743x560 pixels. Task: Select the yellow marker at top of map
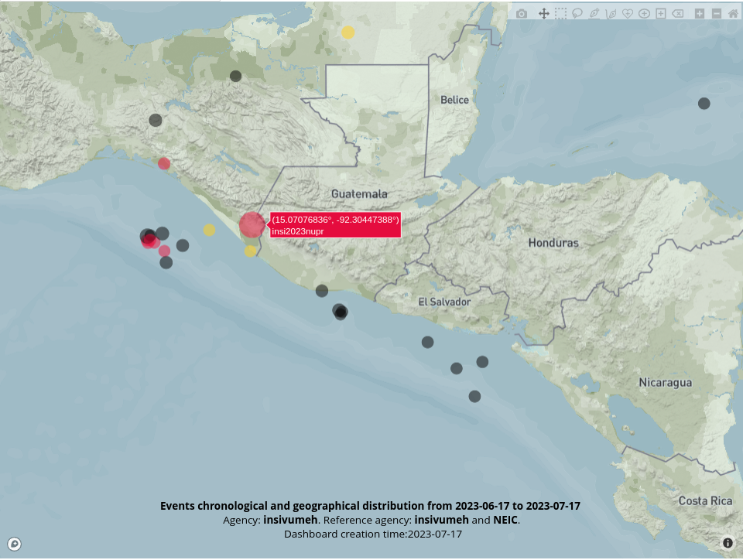click(x=348, y=32)
